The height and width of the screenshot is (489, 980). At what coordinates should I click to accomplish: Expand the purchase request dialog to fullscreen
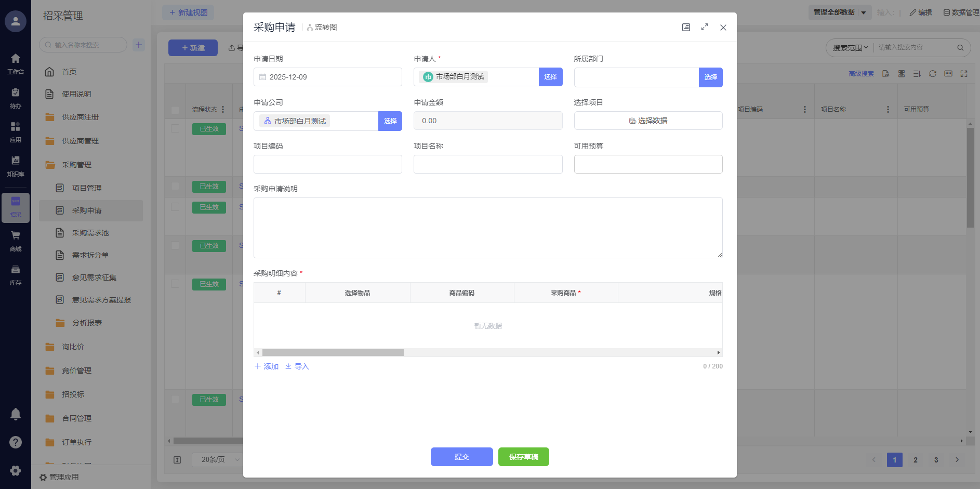705,27
